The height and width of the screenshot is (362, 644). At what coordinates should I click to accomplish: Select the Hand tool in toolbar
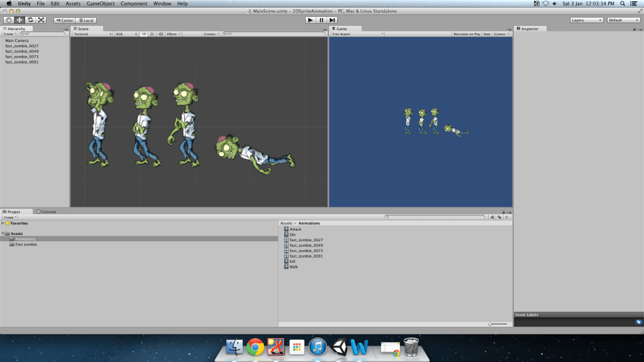point(9,20)
